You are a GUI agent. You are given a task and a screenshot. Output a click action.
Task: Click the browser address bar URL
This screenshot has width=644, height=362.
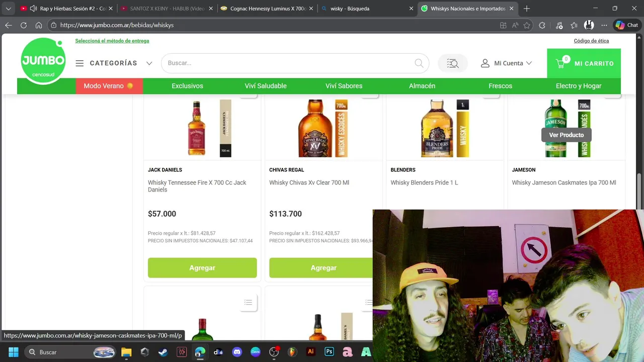coord(117,25)
